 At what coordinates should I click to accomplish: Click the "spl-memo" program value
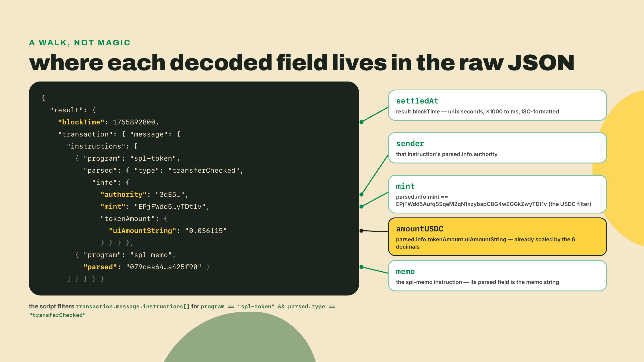pos(151,255)
